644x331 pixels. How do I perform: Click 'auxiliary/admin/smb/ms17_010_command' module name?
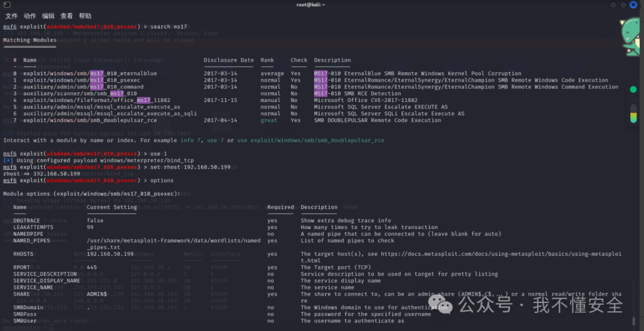point(83,86)
